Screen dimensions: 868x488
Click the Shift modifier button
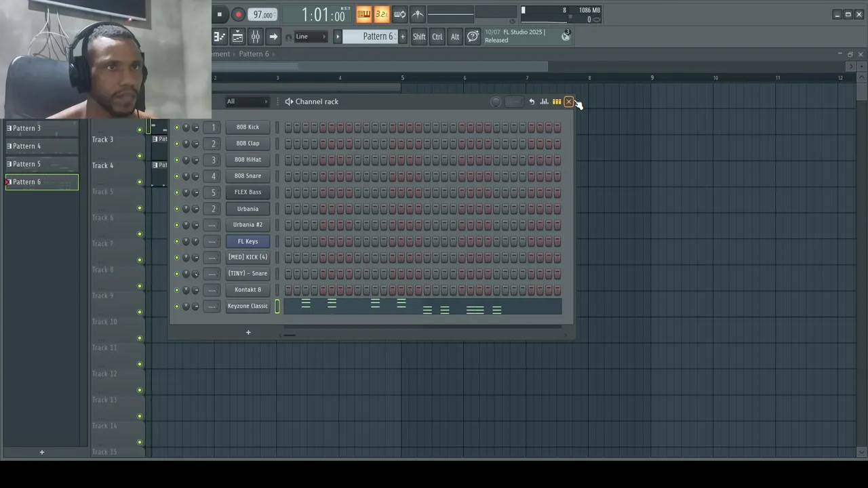pyautogui.click(x=419, y=37)
